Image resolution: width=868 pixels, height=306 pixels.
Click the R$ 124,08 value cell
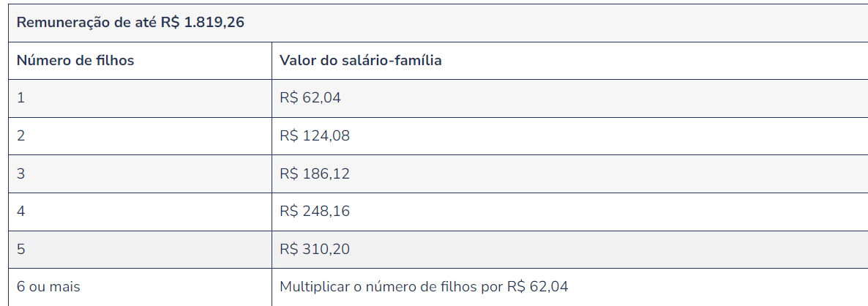pyautogui.click(x=315, y=135)
